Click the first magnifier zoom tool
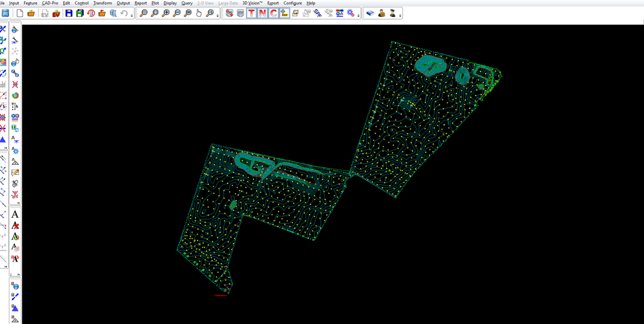 [143, 13]
